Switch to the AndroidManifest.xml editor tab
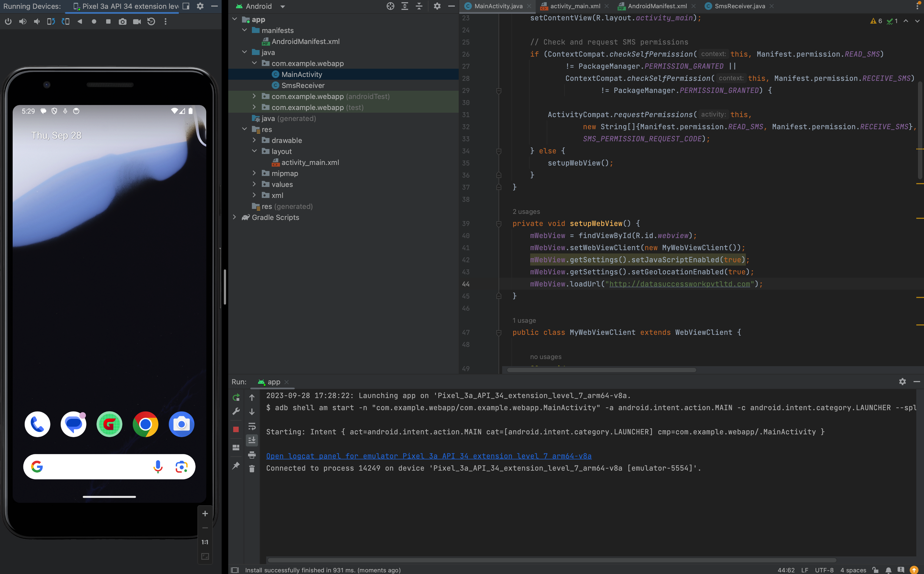 tap(657, 6)
